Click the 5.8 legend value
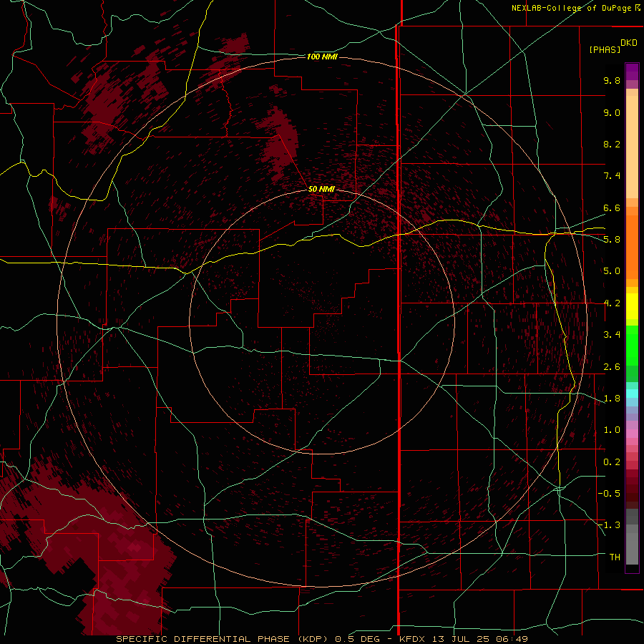The width and height of the screenshot is (644, 644). pyautogui.click(x=612, y=240)
